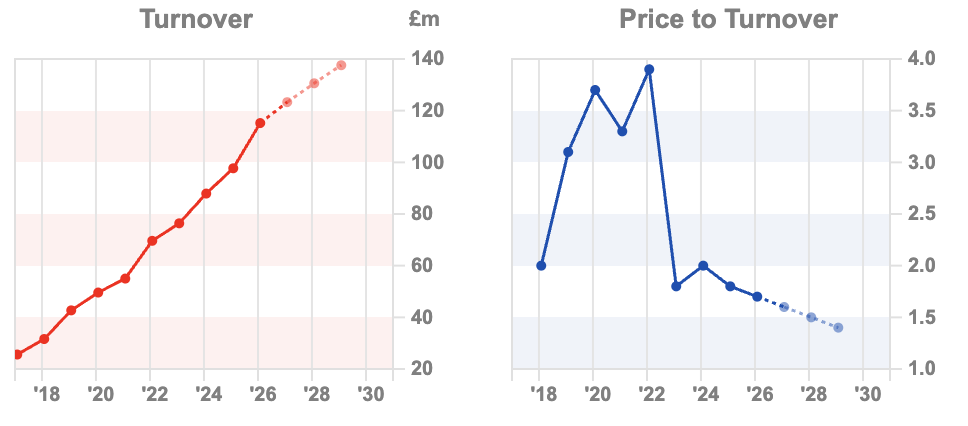Click the 2029 forecast Turnover point
968x426 pixels.
point(341,65)
